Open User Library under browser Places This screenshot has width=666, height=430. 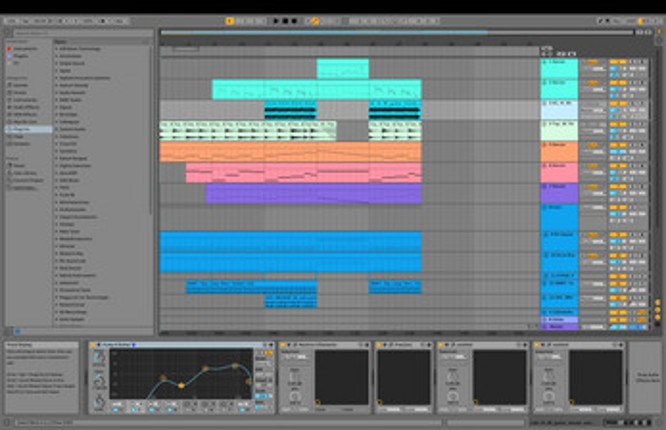click(x=23, y=173)
